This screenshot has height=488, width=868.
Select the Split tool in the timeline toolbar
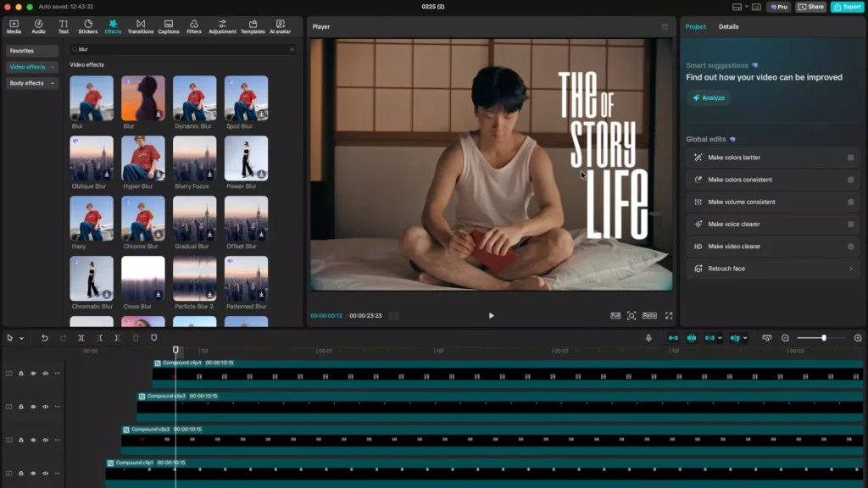(81, 337)
